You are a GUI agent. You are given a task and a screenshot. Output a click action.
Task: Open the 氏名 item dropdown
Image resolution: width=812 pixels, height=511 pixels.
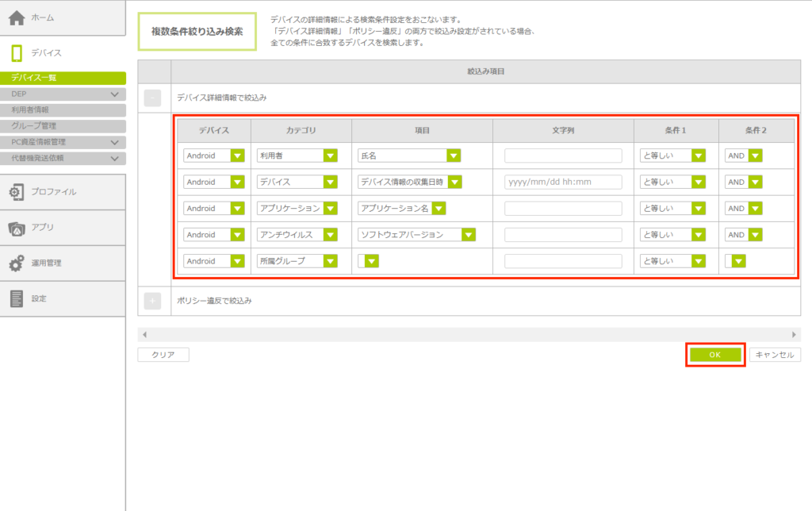coord(454,156)
